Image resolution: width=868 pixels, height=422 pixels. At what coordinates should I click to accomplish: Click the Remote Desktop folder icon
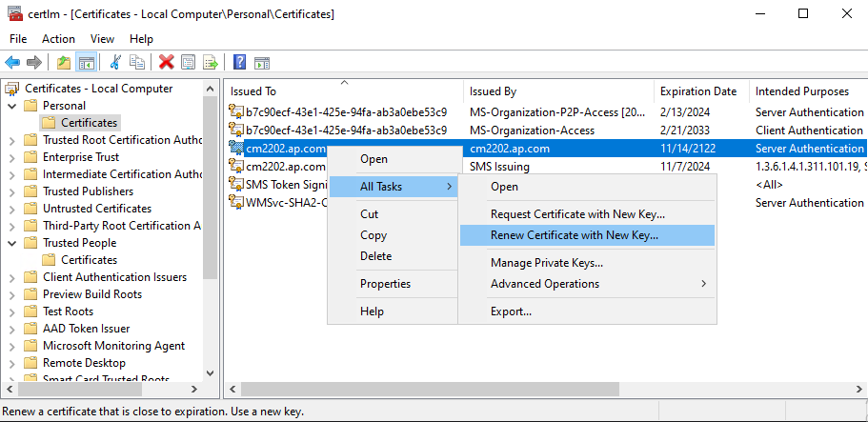click(30, 363)
